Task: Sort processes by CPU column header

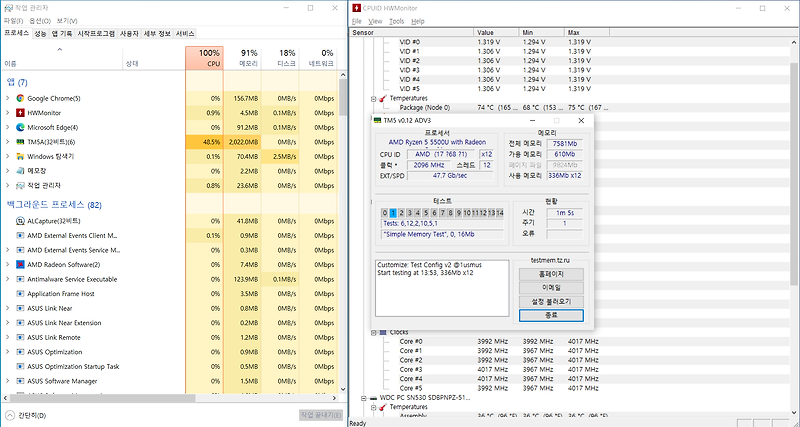Action: coord(204,58)
